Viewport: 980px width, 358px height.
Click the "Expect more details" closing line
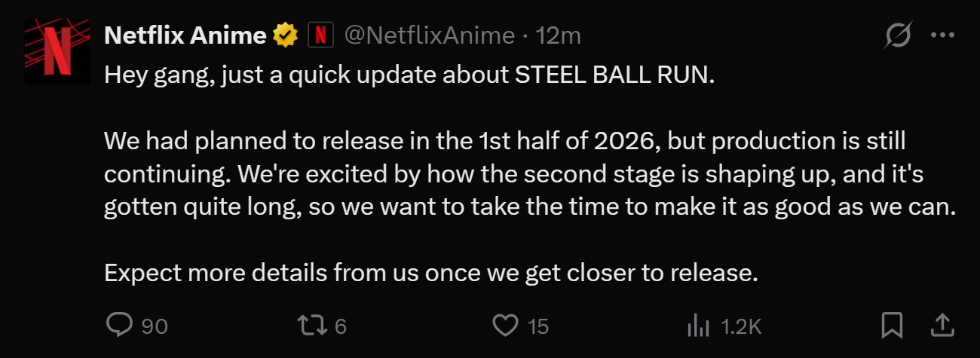click(x=430, y=272)
